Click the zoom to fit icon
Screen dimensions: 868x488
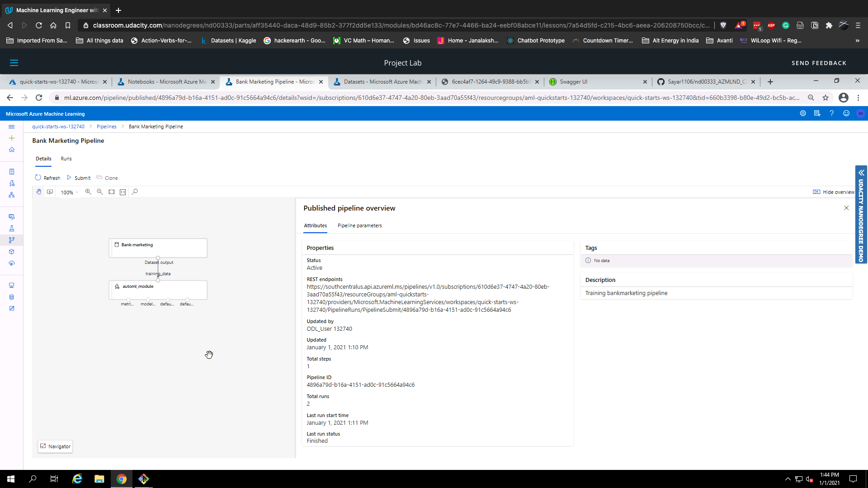112,192
